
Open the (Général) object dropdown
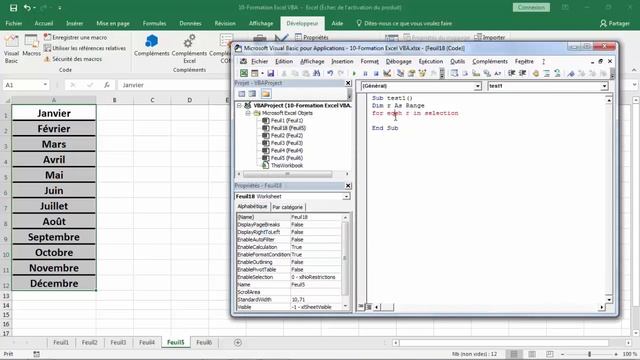tap(478, 86)
